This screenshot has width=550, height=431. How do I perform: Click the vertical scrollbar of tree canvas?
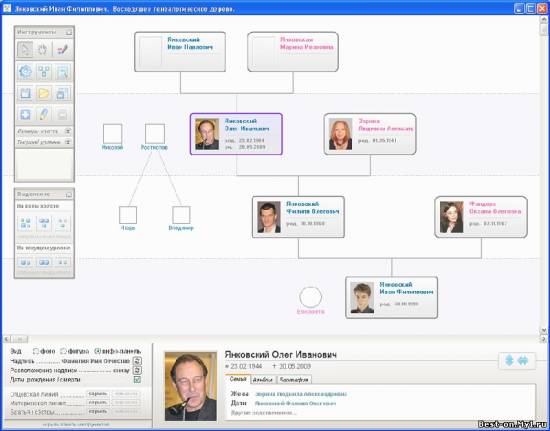point(543,175)
